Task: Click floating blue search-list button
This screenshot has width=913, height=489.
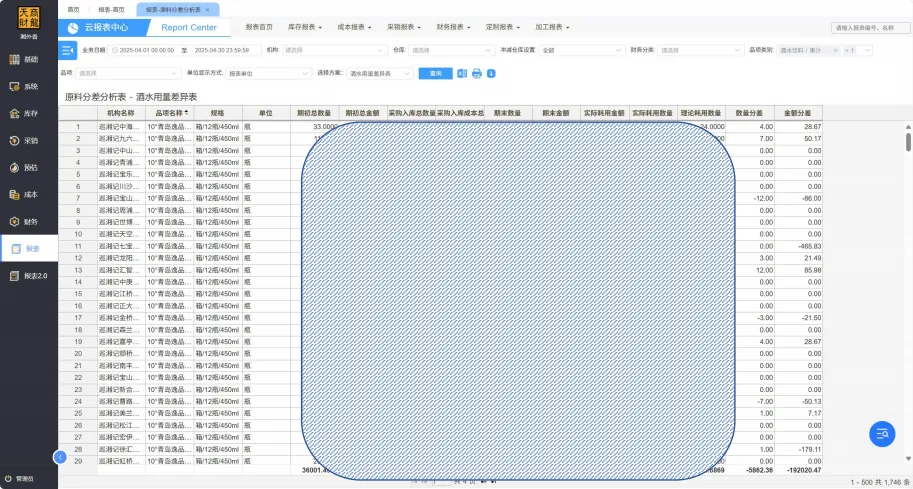Action: click(881, 432)
